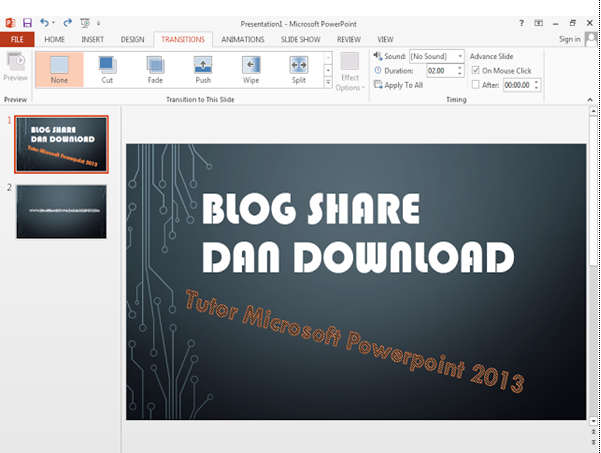This screenshot has width=601, height=453.
Task: Click the Preview transition button
Action: click(x=15, y=67)
